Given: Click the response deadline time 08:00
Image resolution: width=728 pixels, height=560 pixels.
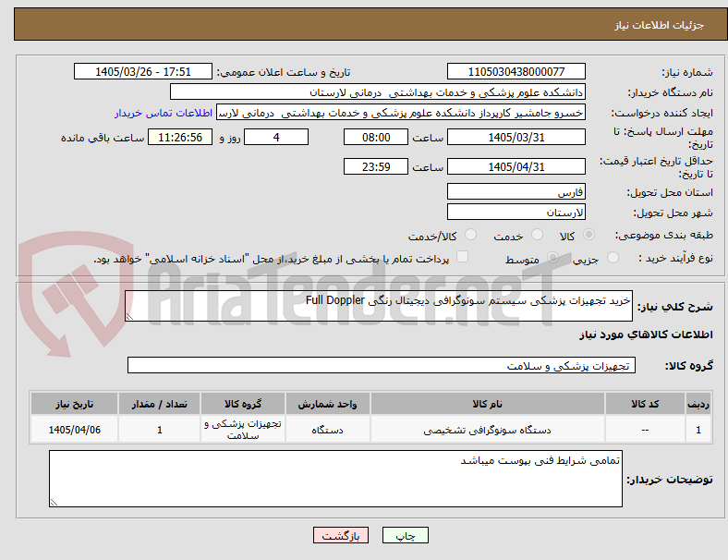Looking at the screenshot, I should click(x=376, y=138).
